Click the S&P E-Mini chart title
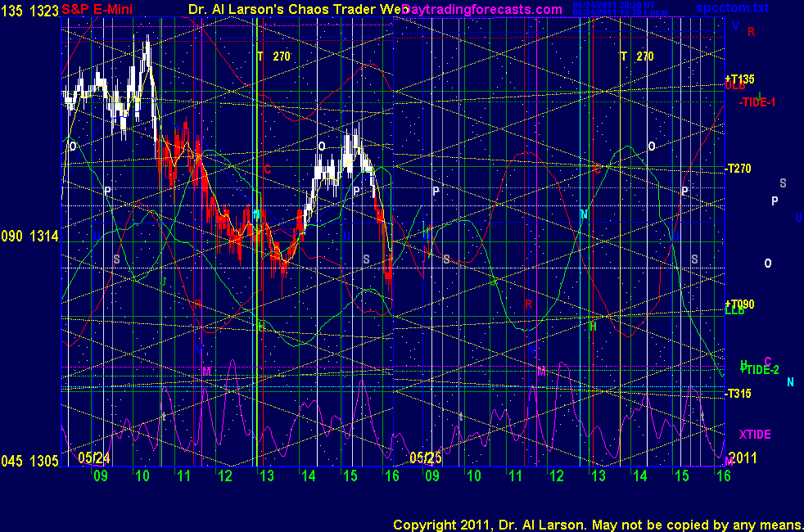 97,9
